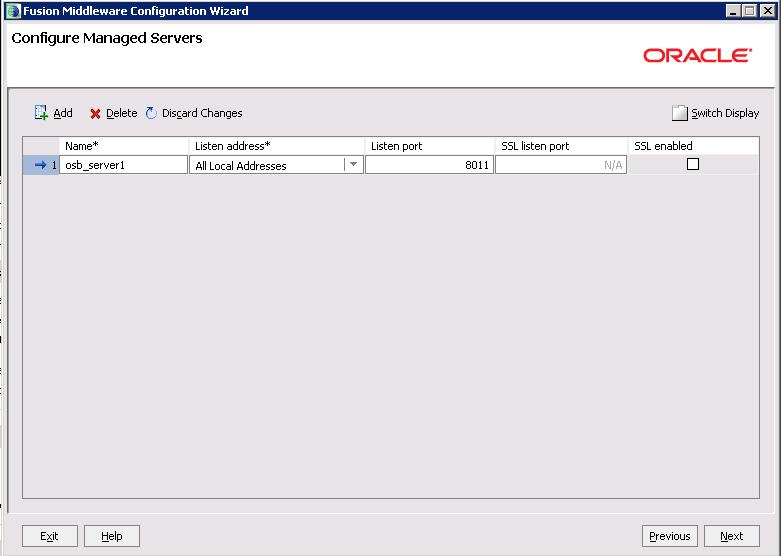Screen dimensions: 781x556
Task: Proceed with the Next button
Action: tap(732, 536)
